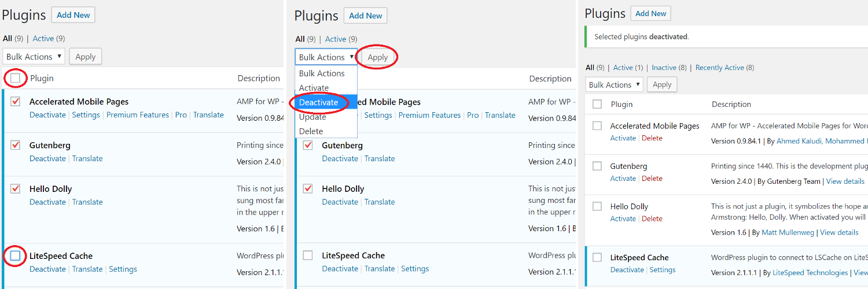Tick the unchecked Accelerated Mobile Pages checkbox
868x289 pixels.
[597, 125]
